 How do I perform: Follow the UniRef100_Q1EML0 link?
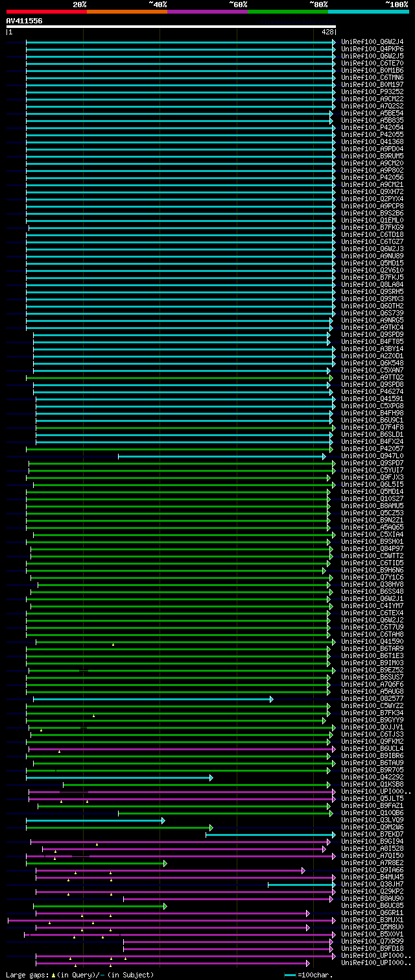tap(372, 221)
